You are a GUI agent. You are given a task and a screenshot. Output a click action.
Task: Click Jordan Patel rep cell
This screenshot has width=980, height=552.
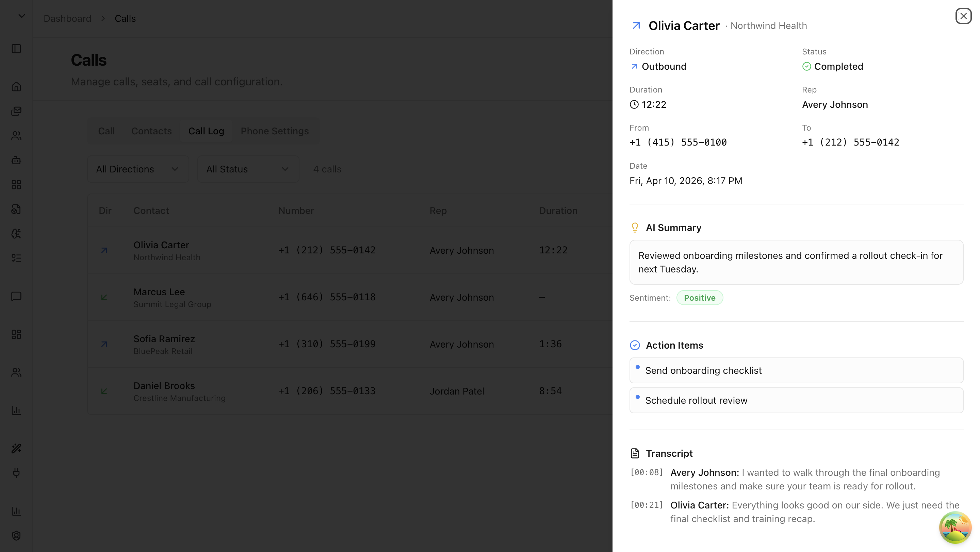point(457,391)
